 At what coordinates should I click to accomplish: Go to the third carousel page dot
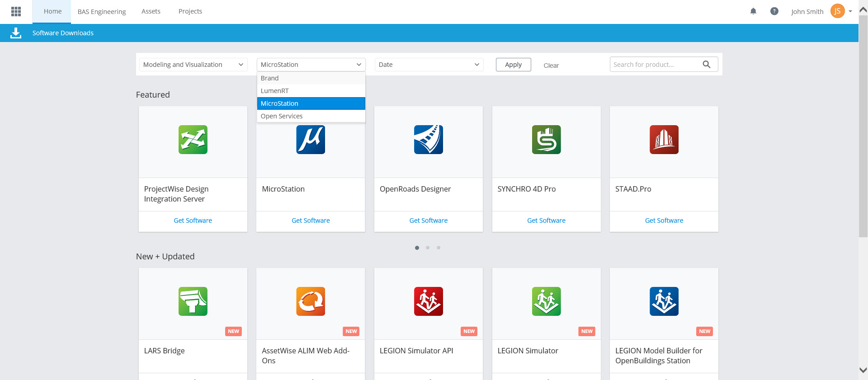point(439,248)
